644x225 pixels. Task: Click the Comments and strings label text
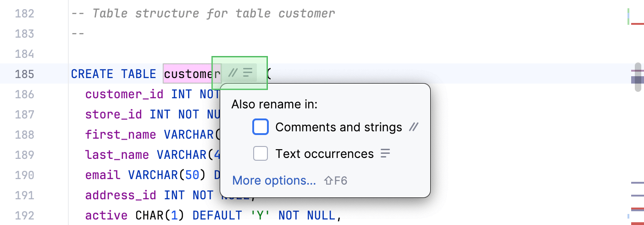point(339,127)
